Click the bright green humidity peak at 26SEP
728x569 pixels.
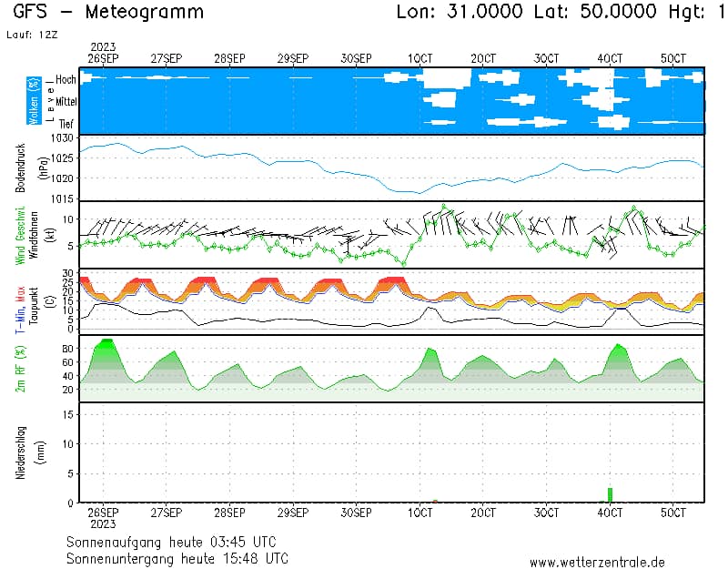pos(106,344)
